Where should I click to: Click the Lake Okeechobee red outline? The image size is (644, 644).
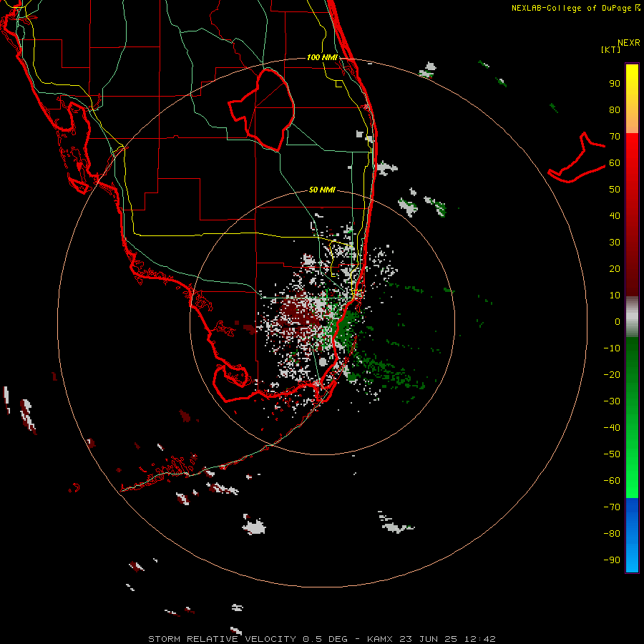tap(261, 109)
